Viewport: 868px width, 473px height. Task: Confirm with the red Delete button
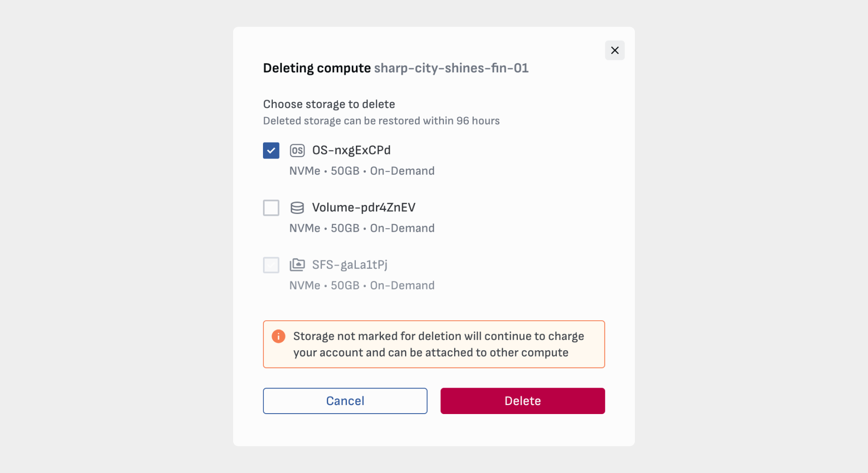522,401
